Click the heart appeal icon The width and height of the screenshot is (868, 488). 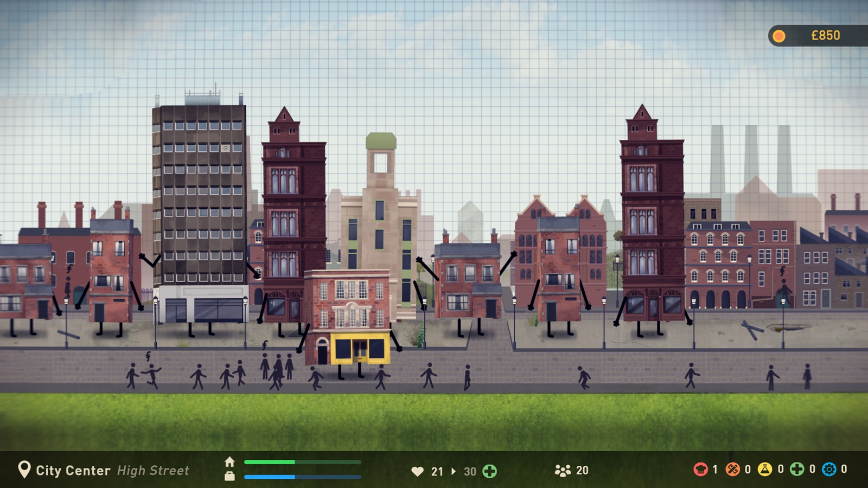417,471
